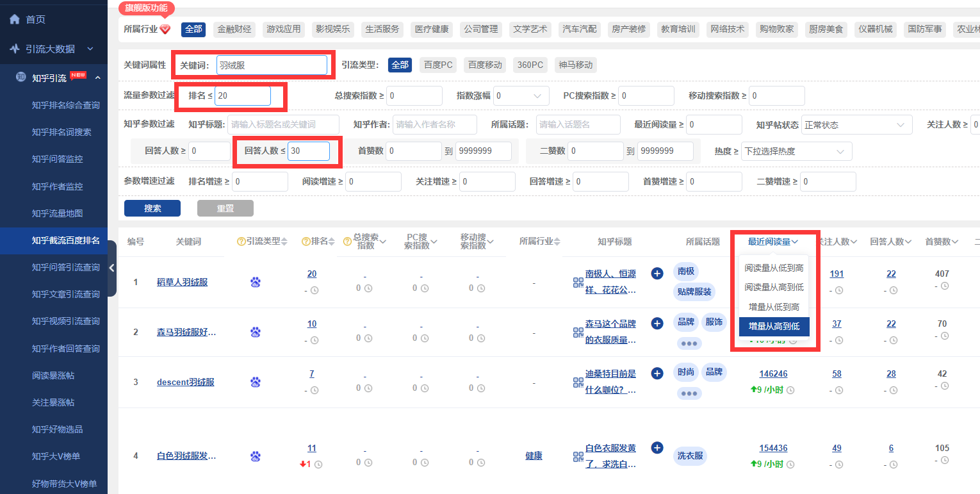Screen dimensions: 980x494
Task: Click plus icon next to 白色衣服发黄 title
Action: point(657,447)
